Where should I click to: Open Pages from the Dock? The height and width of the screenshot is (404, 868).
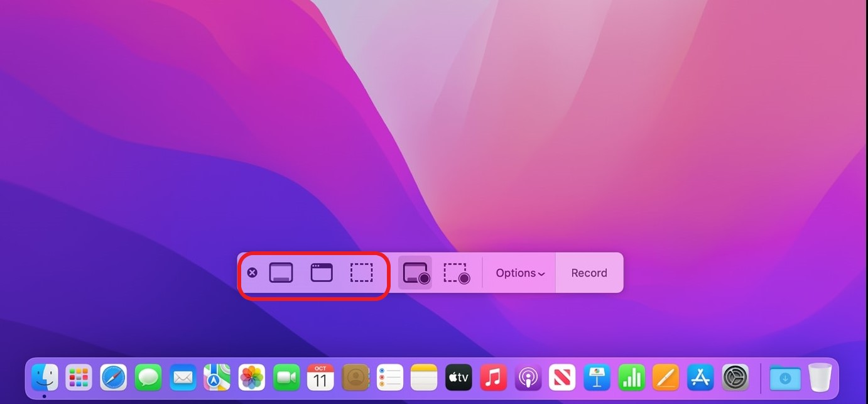(x=666, y=378)
